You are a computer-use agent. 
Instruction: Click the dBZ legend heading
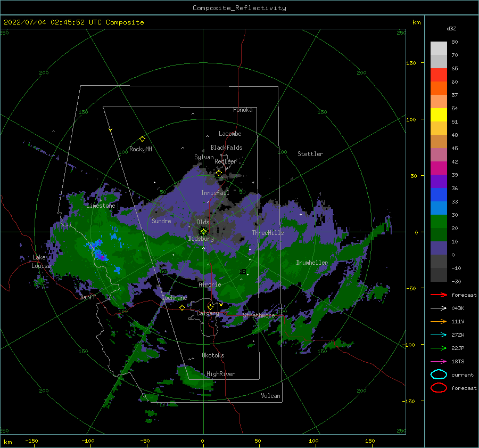coord(451,28)
